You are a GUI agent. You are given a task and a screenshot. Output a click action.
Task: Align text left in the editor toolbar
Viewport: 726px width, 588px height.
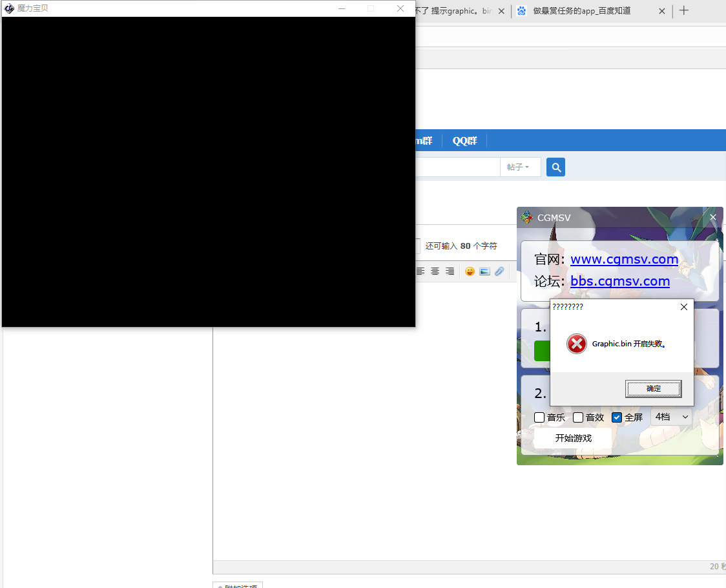pos(420,271)
